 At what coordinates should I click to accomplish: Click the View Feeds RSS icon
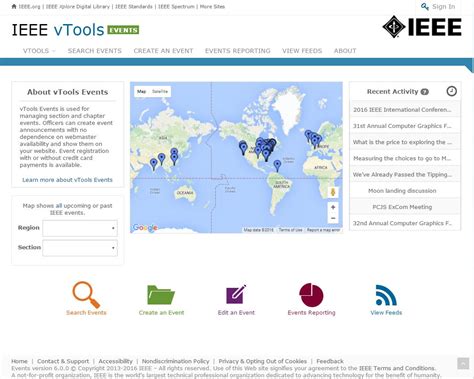coord(386,295)
